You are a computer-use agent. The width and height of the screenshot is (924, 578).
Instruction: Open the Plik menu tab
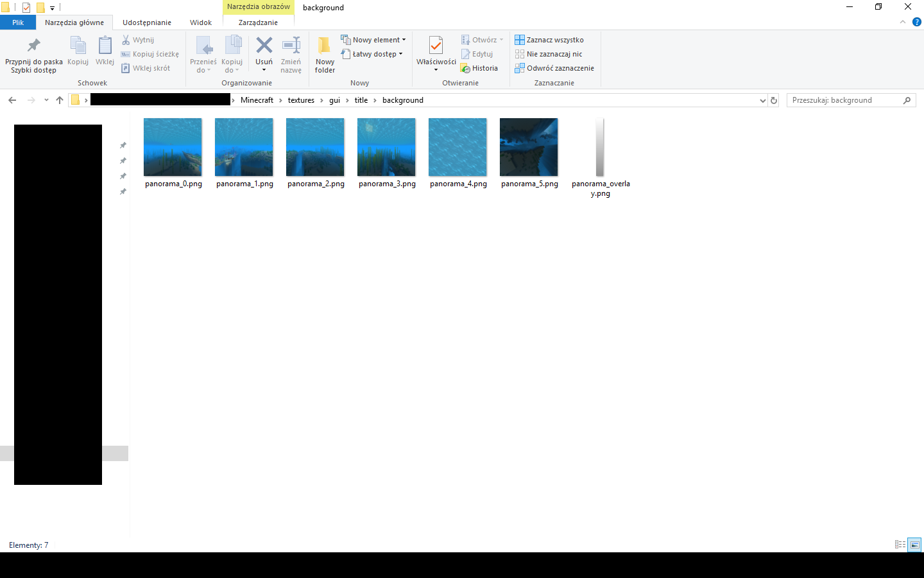(x=18, y=22)
